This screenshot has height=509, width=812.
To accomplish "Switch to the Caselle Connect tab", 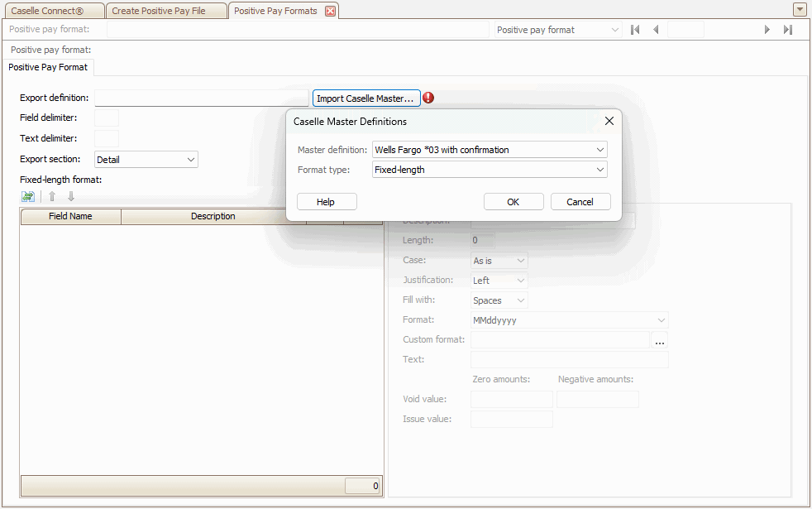I will coord(53,11).
